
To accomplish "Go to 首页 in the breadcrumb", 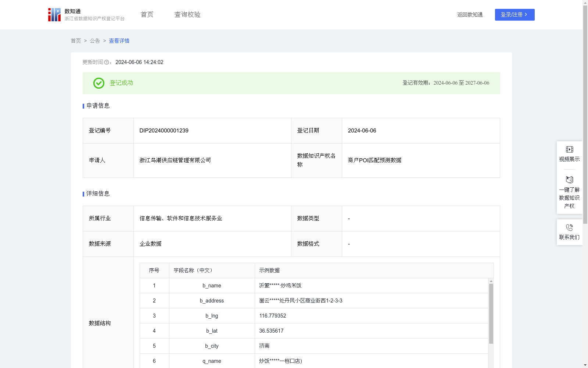I will click(76, 41).
